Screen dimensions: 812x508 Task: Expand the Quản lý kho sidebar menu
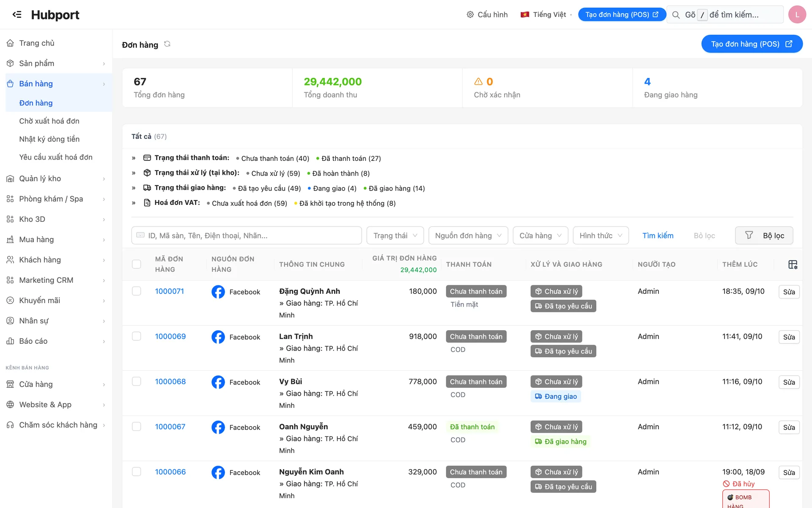tap(56, 179)
